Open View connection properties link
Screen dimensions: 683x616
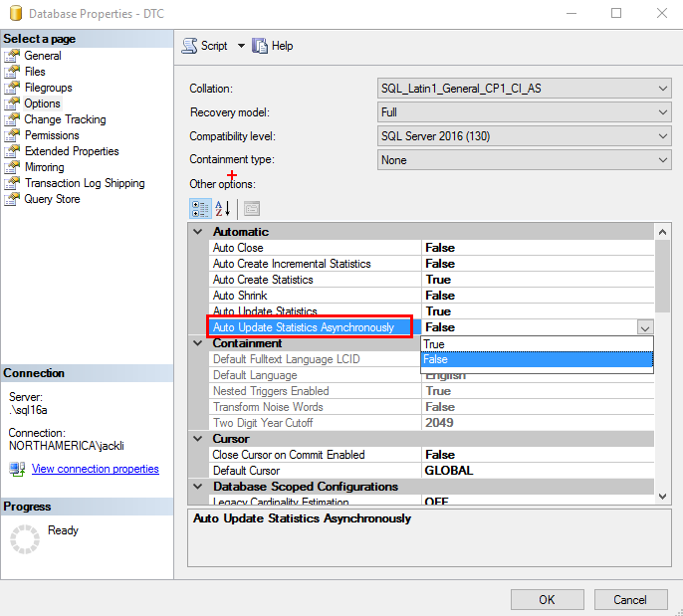coord(95,469)
